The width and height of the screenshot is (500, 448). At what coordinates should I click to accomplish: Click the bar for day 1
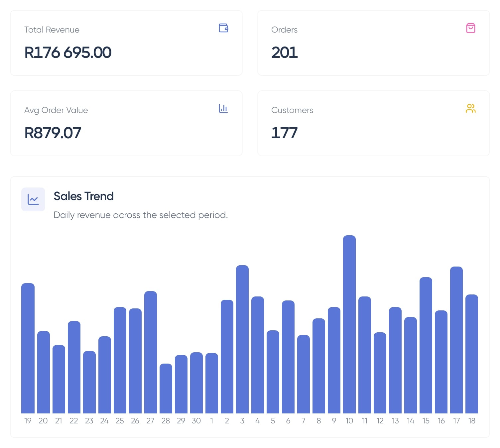[x=212, y=383]
